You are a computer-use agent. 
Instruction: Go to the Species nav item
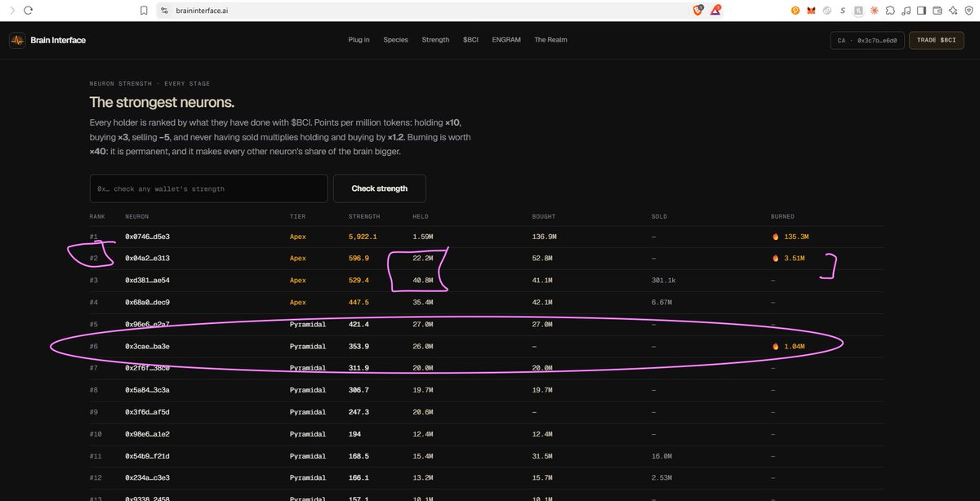click(x=395, y=40)
